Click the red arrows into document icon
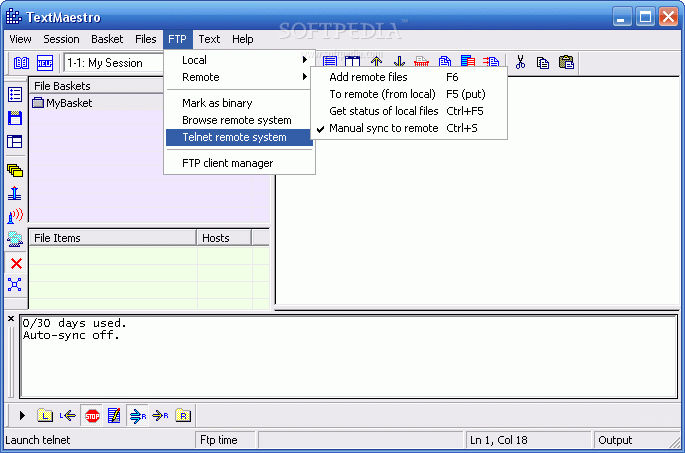 point(491,62)
